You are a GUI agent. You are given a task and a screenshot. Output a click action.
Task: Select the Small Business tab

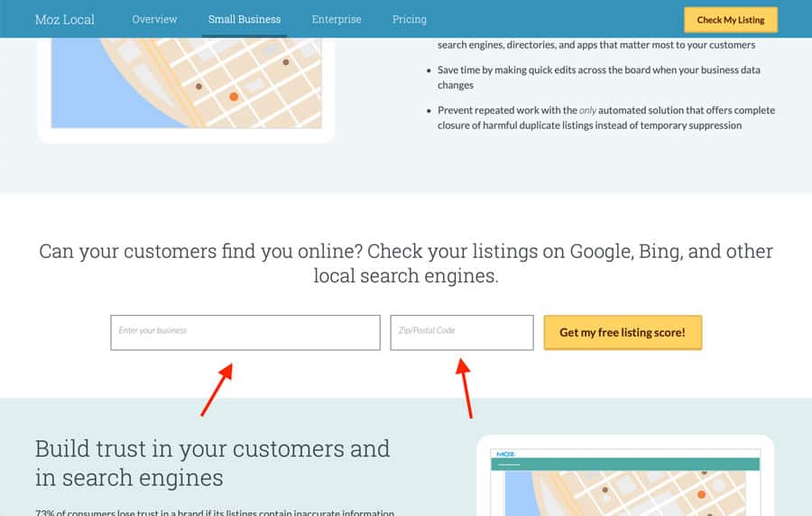244,19
